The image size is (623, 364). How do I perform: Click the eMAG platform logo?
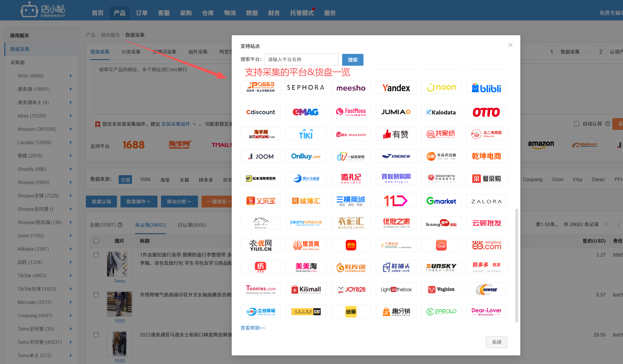(x=306, y=112)
